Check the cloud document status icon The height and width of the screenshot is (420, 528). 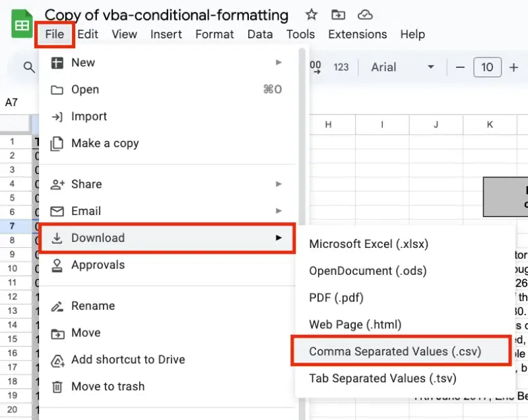click(364, 15)
